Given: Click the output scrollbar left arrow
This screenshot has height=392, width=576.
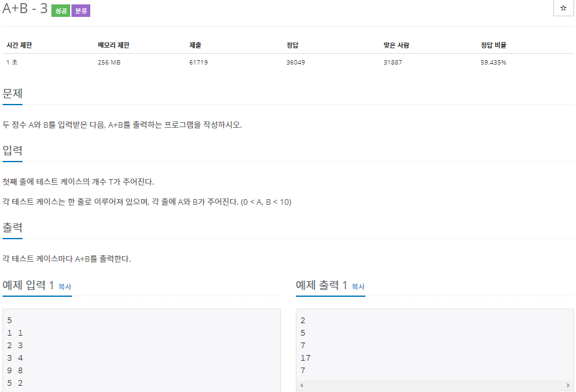Looking at the screenshot, I should [301, 385].
